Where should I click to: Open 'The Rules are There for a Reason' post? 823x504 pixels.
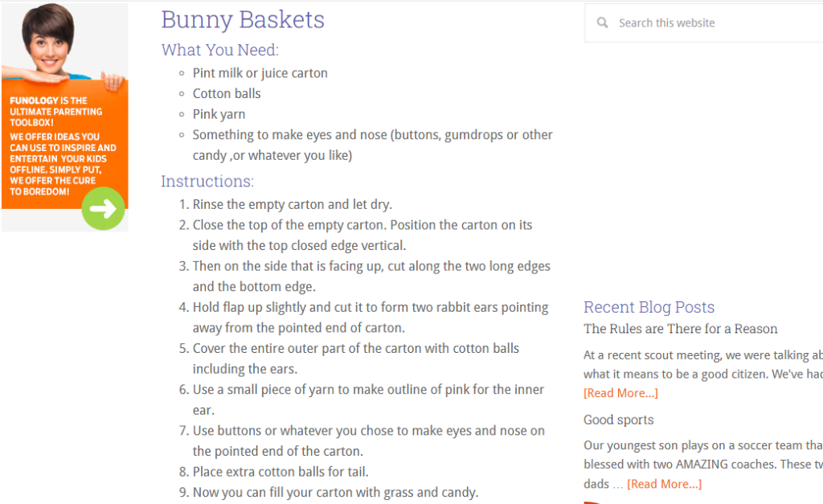pyautogui.click(x=680, y=329)
